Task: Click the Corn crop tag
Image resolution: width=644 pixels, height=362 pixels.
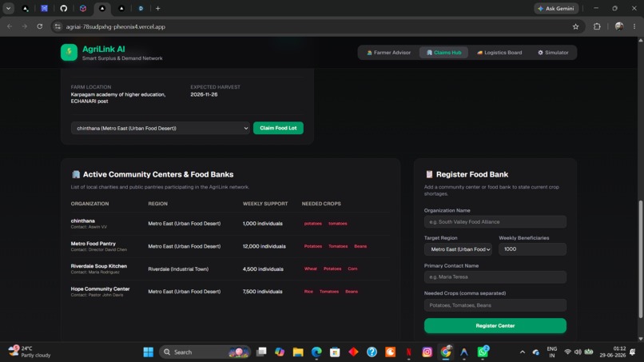Action: (x=352, y=269)
